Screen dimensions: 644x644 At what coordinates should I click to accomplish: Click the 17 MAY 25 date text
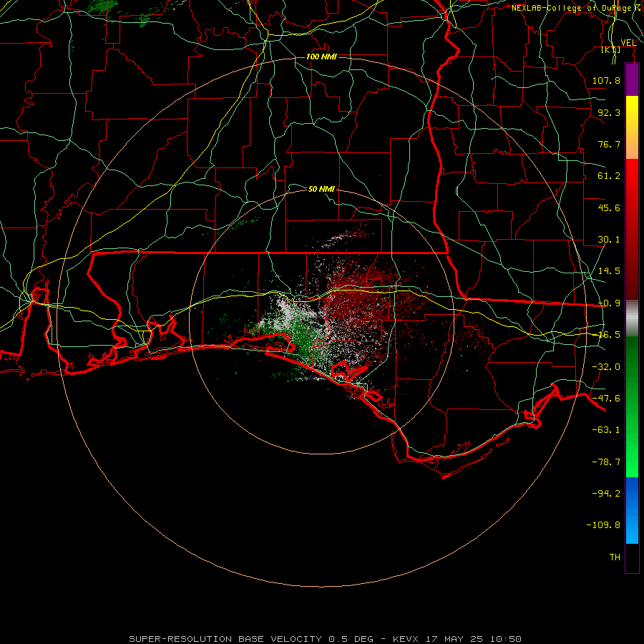[455, 639]
